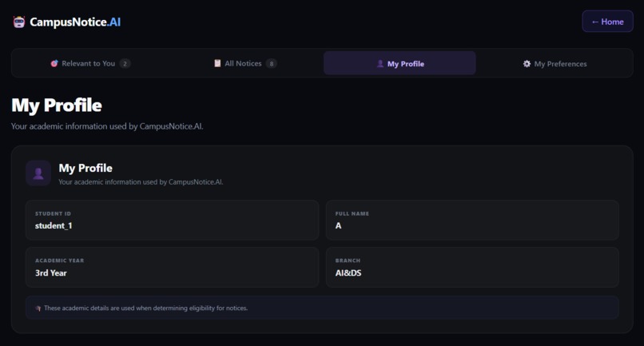
Task: Open the Relevant to You tab
Action: click(x=90, y=63)
